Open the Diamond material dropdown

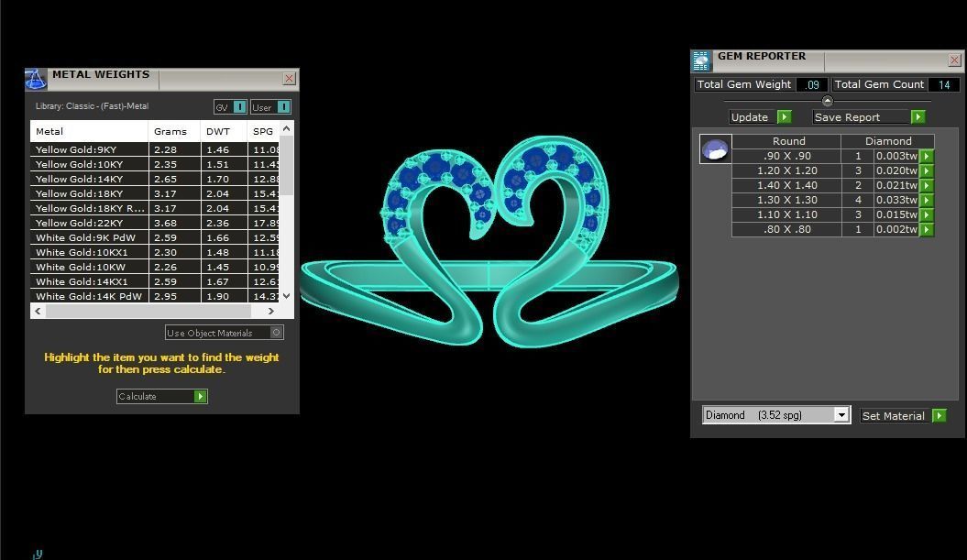841,415
